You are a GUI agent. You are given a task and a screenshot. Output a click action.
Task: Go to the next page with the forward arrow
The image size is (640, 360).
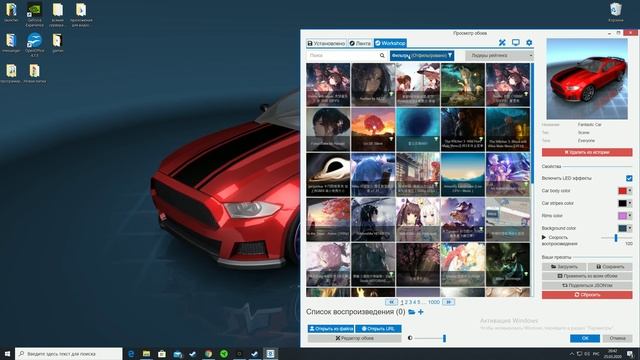[448, 302]
